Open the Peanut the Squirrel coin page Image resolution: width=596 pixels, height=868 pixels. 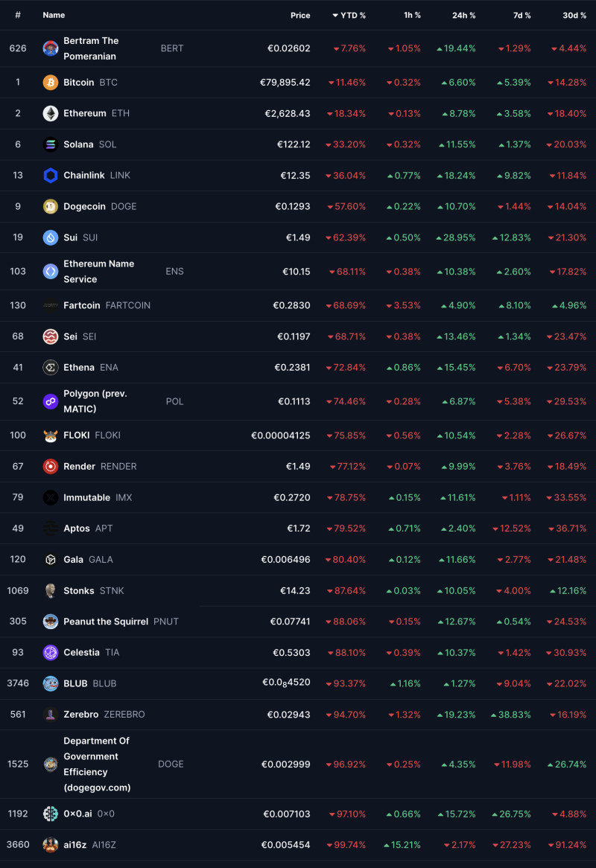(x=105, y=622)
